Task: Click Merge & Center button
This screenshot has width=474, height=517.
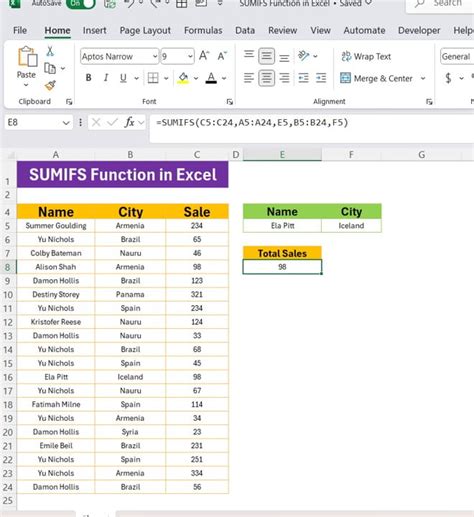Action: pos(376,78)
